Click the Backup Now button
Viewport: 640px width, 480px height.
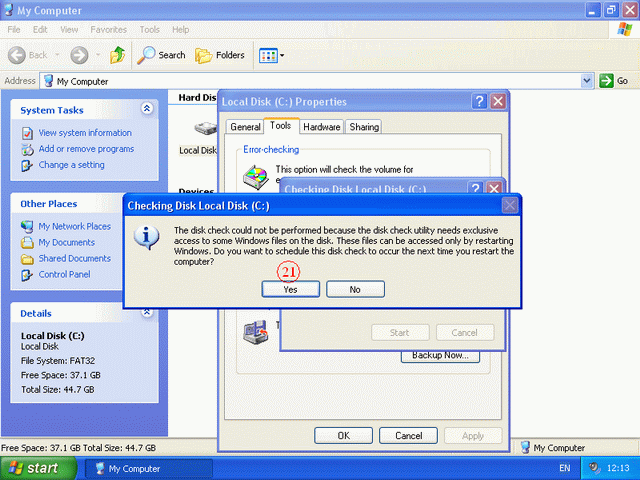(440, 356)
